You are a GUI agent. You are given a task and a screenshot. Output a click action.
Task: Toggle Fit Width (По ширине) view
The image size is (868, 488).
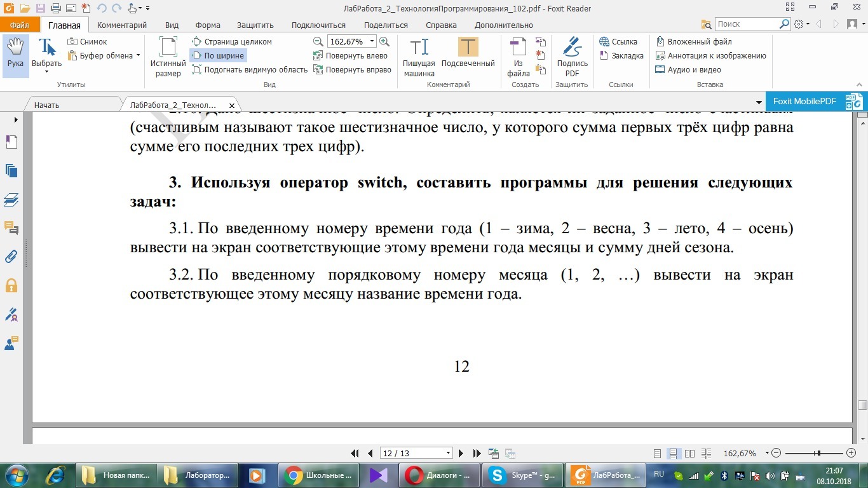click(218, 56)
